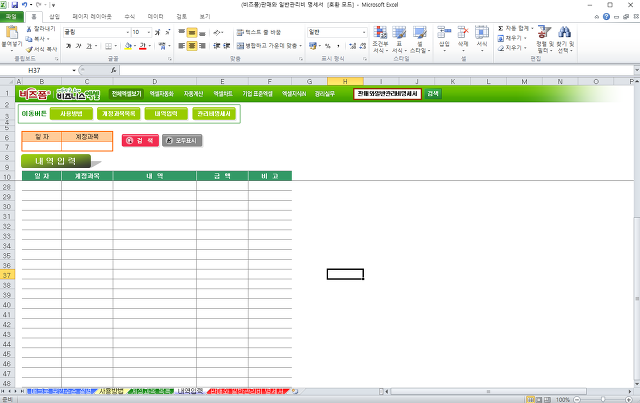640x403 pixels.
Task: Click the comma style icon
Action: (338, 46)
